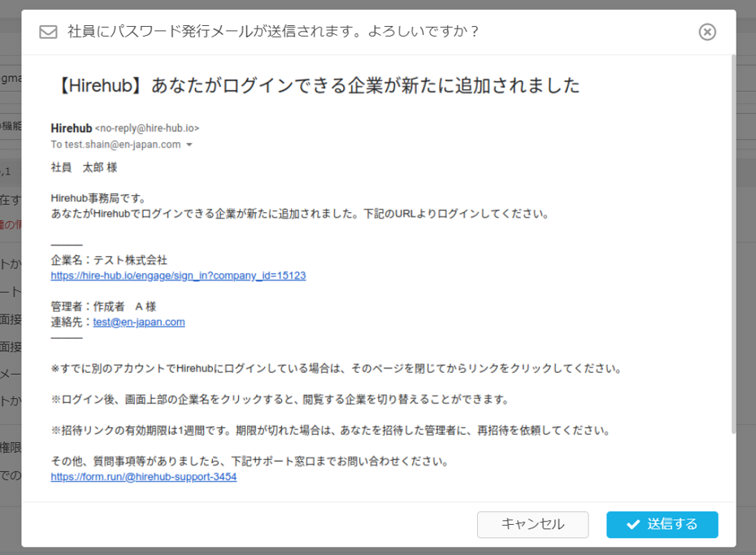Click the note about 閲覧する企業を切り替える
756x555 pixels.
coord(280,399)
